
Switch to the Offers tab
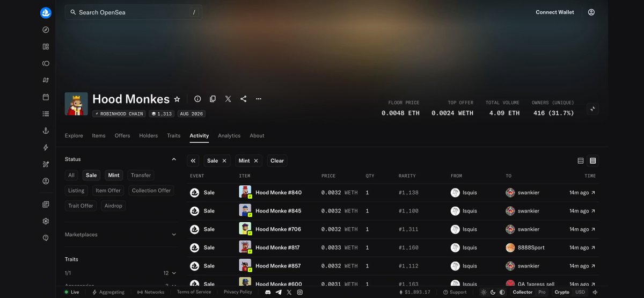click(122, 136)
